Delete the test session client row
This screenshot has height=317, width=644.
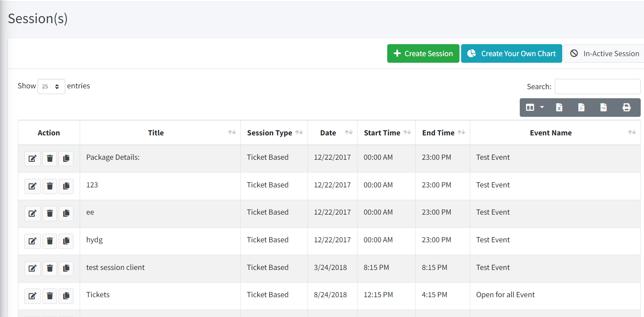(x=50, y=269)
